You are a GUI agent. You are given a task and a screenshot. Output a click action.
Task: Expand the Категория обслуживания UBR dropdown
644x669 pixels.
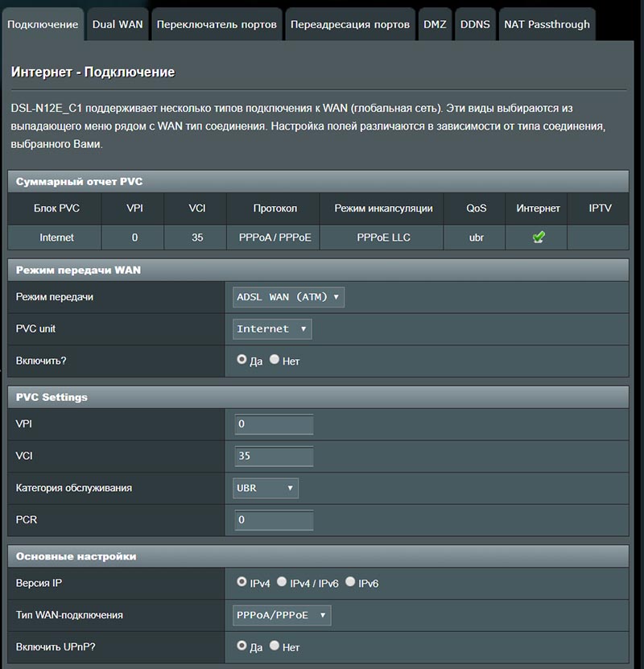(266, 488)
